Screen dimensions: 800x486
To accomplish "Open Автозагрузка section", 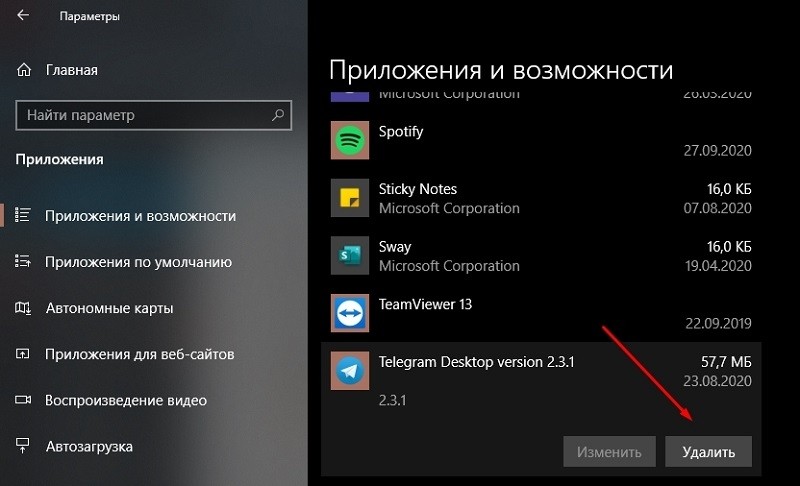I will (89, 447).
